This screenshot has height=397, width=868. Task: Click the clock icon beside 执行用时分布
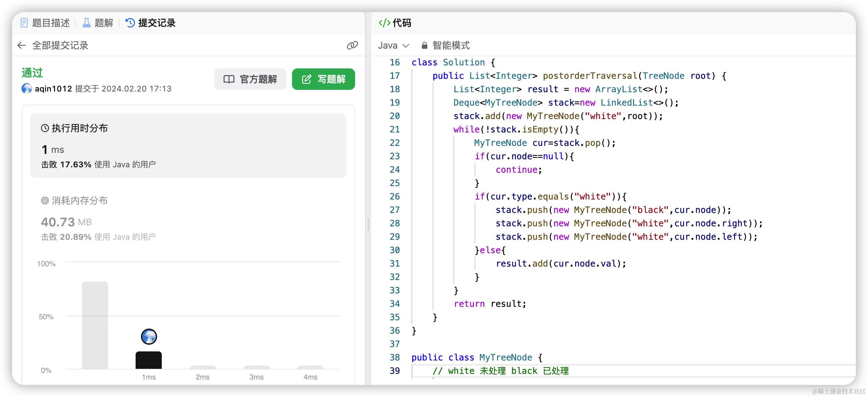pyautogui.click(x=45, y=128)
